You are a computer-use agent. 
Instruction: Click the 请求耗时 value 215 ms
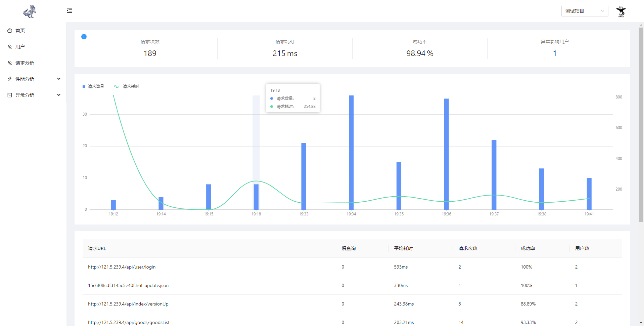tap(285, 53)
